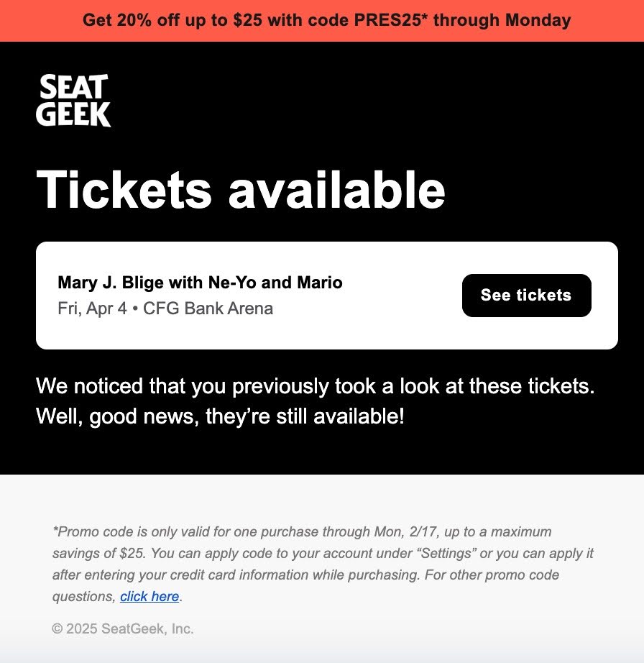644x663 pixels.
Task: Select the Tickets available headline
Action: [241, 189]
